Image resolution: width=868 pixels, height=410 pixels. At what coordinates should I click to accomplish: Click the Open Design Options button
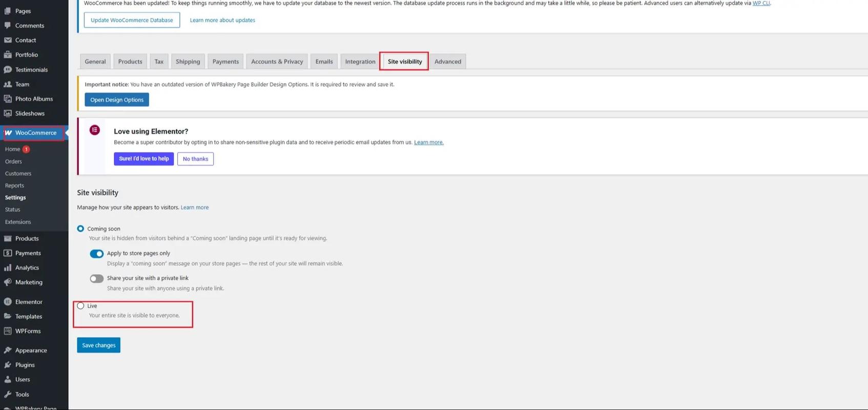pos(117,100)
